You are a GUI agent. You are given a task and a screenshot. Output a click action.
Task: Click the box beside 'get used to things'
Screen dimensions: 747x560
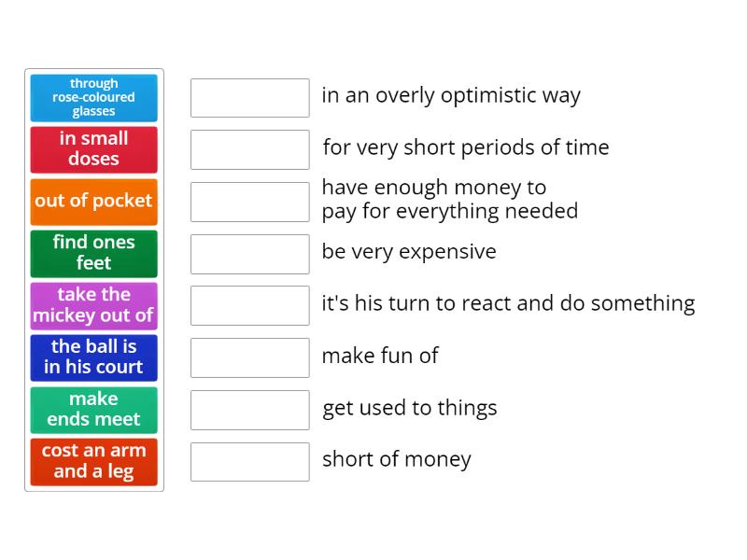click(x=248, y=411)
